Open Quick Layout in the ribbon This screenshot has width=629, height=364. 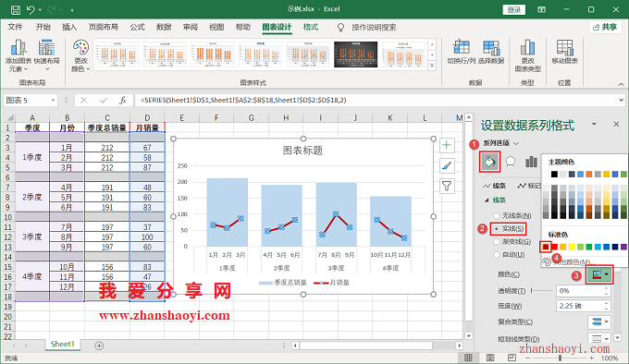(x=46, y=55)
